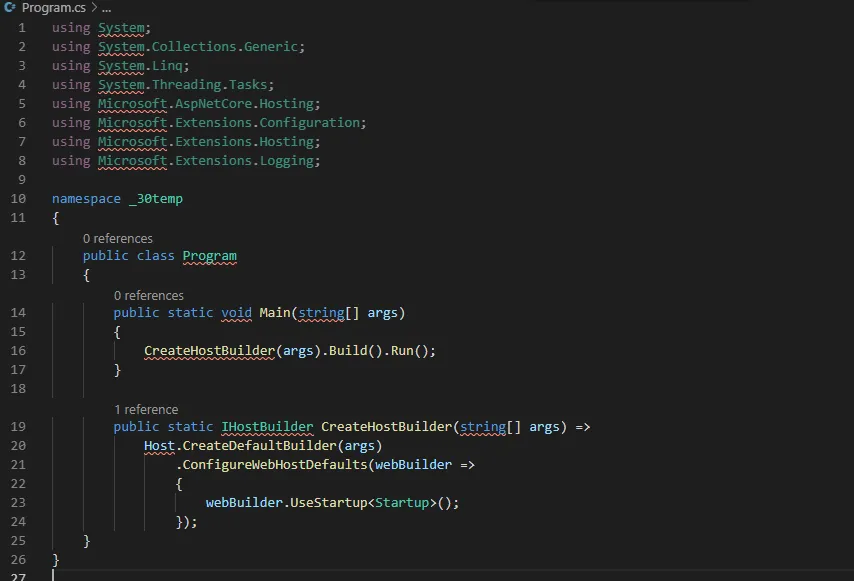Click 'IHostBuilder' return type on line 19

267,427
